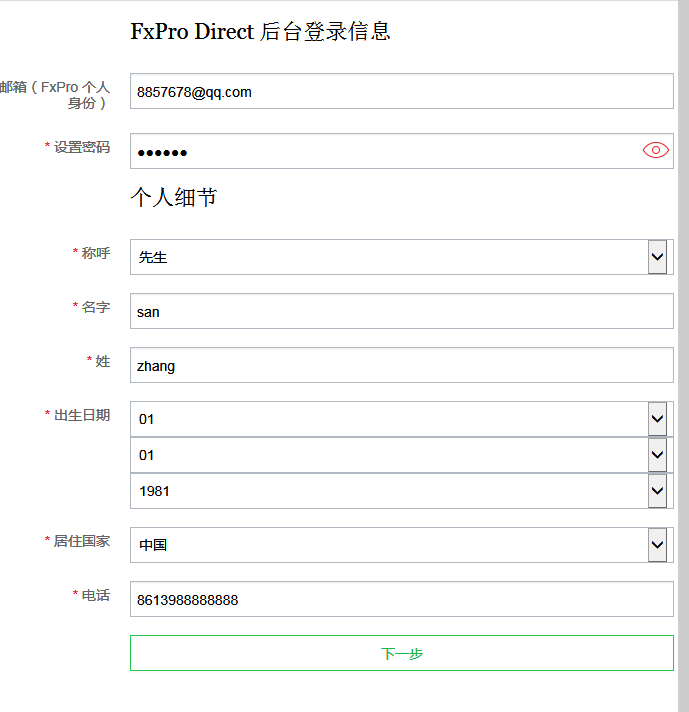Click the 电话 field with 8613988888888

(402, 599)
